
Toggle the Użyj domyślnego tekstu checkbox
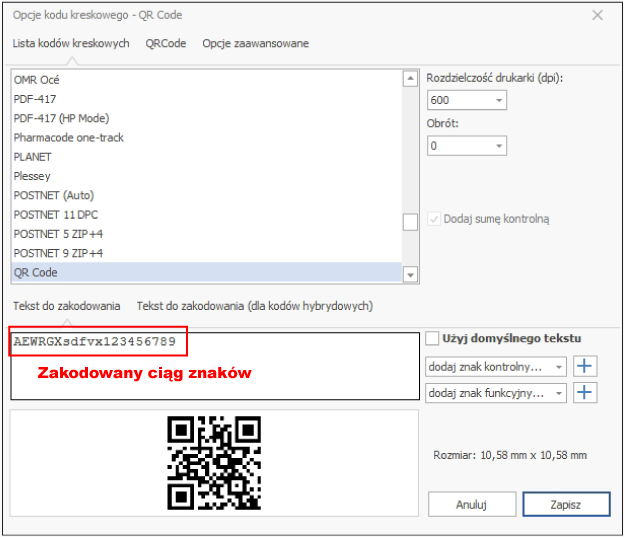(x=432, y=338)
